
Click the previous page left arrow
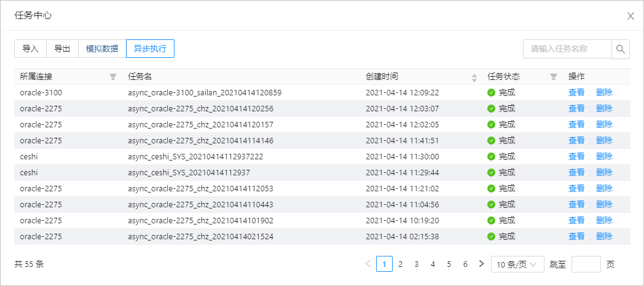pyautogui.click(x=367, y=264)
